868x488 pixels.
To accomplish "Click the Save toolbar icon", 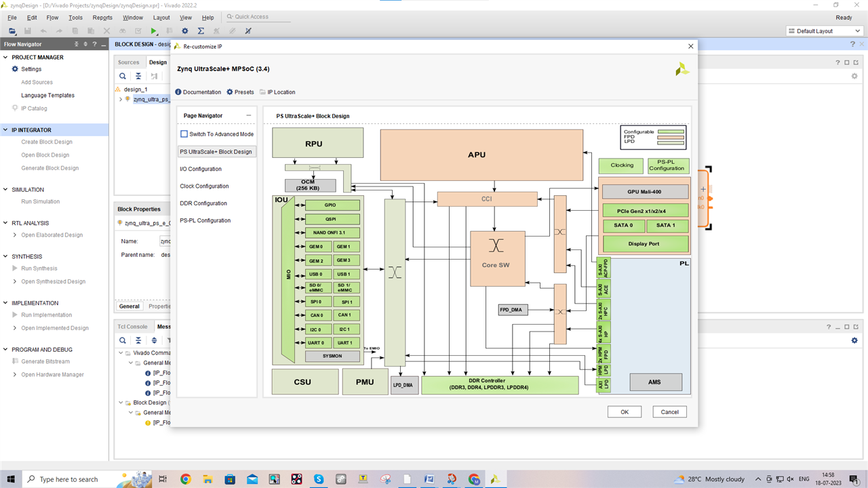I will pos(28,31).
